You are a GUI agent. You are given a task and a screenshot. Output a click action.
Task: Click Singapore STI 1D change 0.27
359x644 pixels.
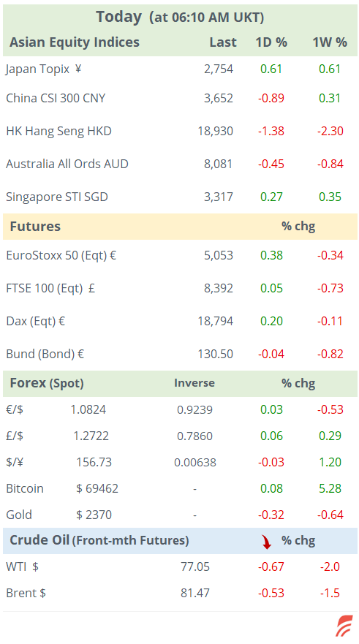(271, 197)
